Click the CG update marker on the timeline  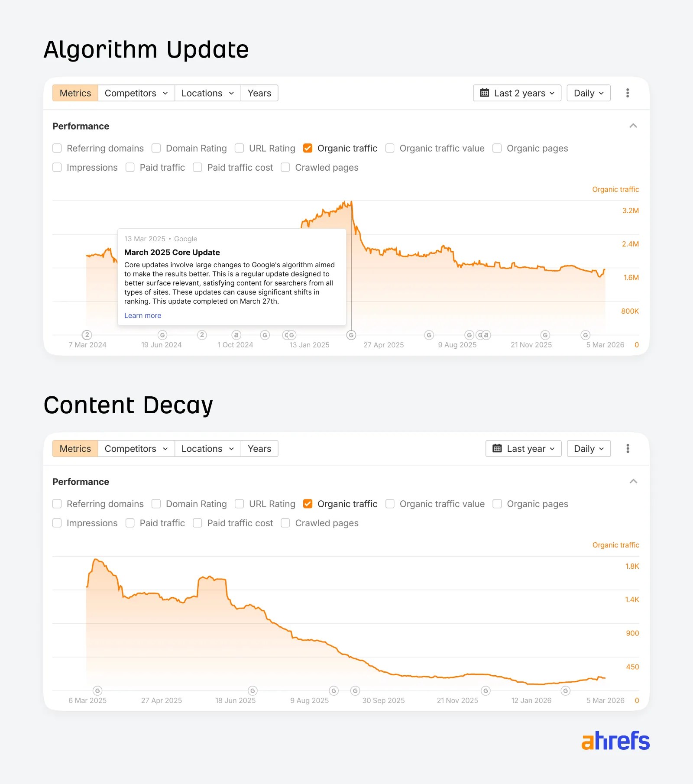[x=289, y=335]
